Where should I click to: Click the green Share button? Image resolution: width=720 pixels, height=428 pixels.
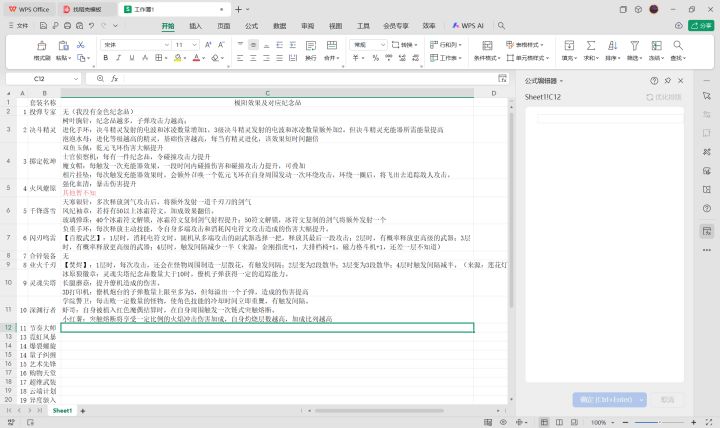pyautogui.click(x=701, y=26)
